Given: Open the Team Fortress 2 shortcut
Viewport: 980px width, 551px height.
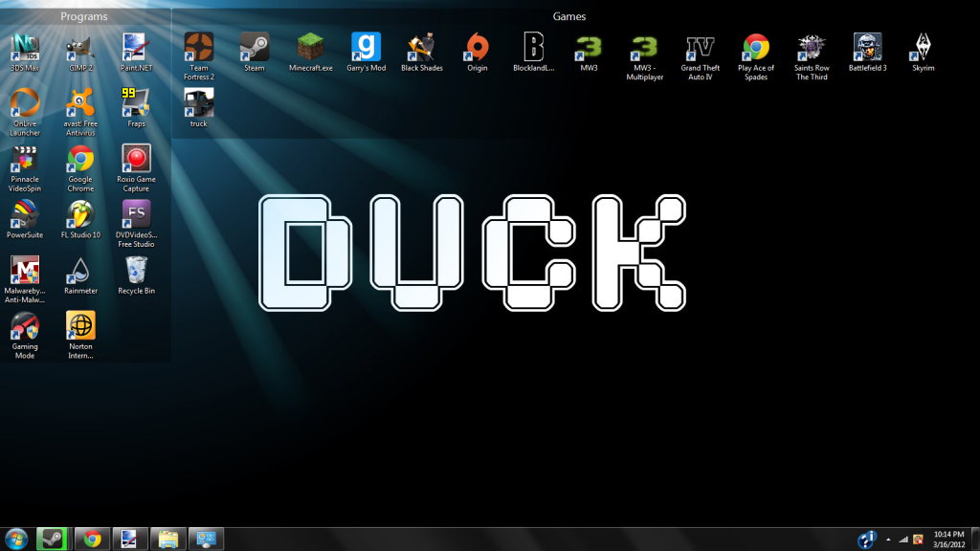Looking at the screenshot, I should pyautogui.click(x=199, y=48).
